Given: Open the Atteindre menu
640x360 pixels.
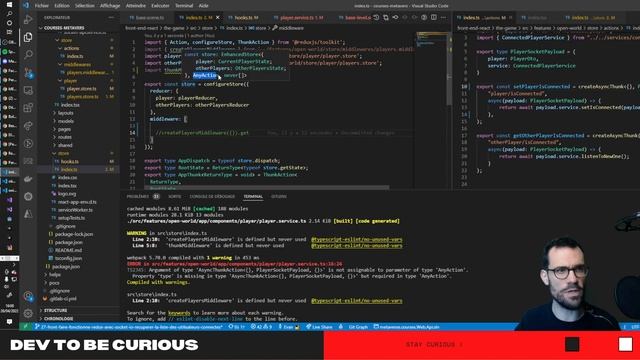Looking at the screenshot, I should click(x=136, y=6).
